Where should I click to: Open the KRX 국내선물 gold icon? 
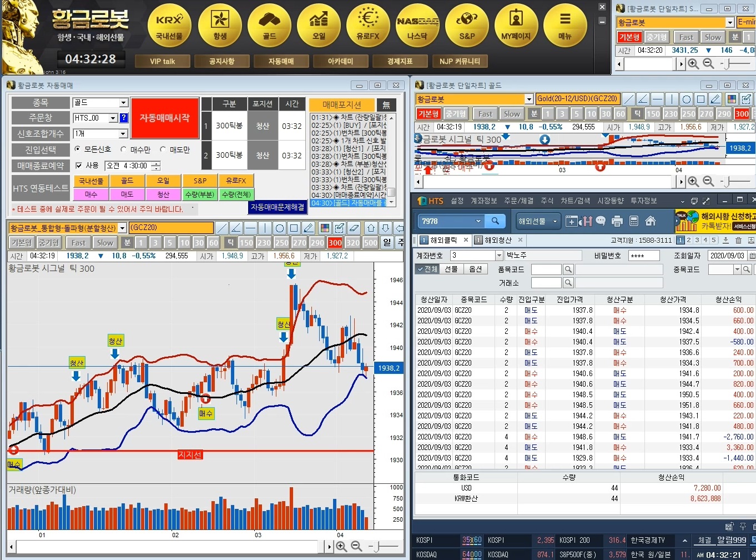[x=169, y=25]
